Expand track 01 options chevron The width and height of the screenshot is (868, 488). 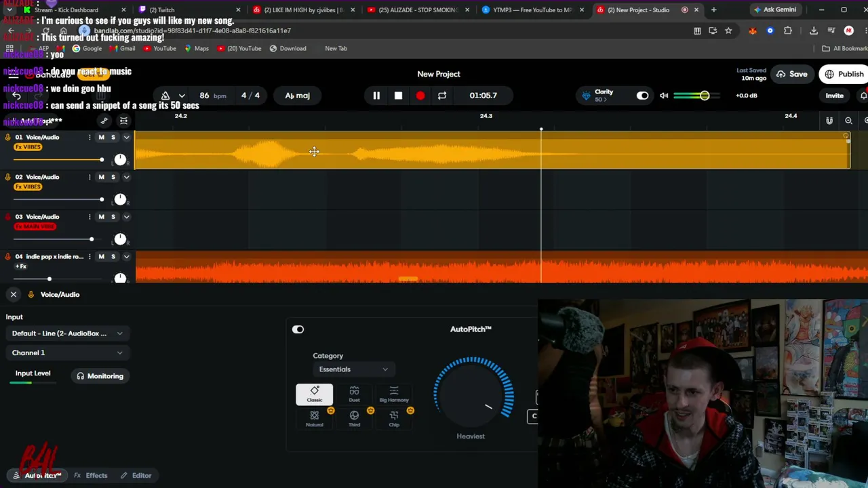point(126,138)
